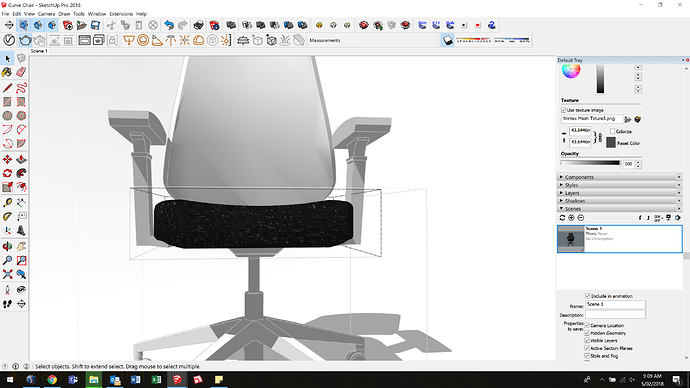Open Chrome from the taskbar
Screen dimensions: 690x388
[x=52, y=379]
